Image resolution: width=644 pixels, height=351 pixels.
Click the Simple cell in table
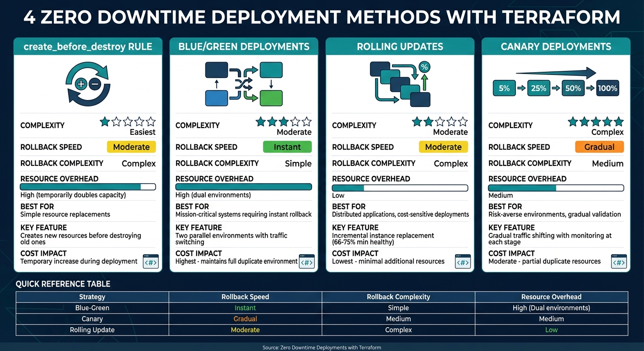[398, 308]
